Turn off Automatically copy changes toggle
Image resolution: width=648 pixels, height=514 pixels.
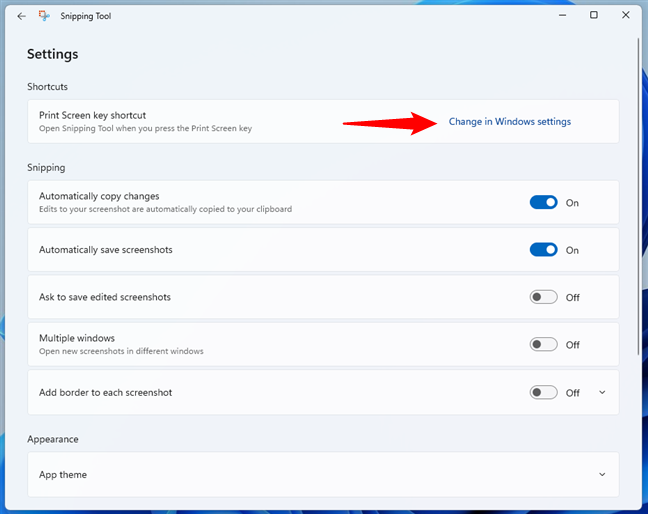point(543,202)
